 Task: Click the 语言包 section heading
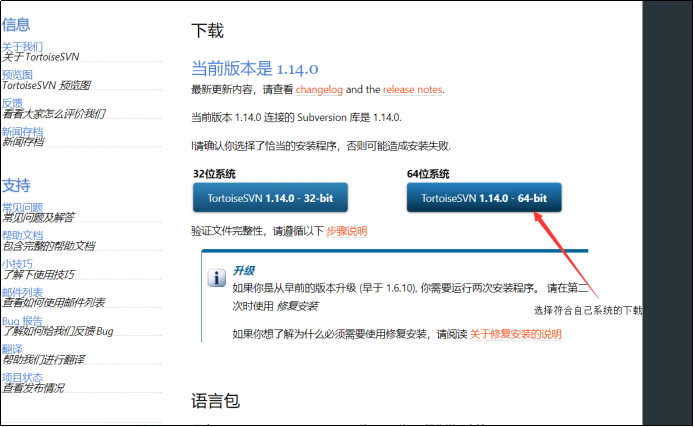pos(216,401)
